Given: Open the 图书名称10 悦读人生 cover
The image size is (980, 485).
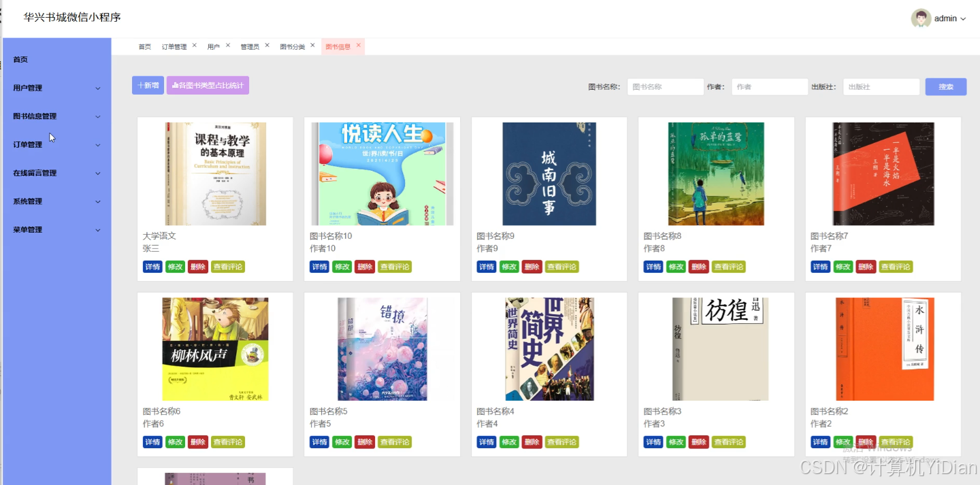Looking at the screenshot, I should 382,173.
